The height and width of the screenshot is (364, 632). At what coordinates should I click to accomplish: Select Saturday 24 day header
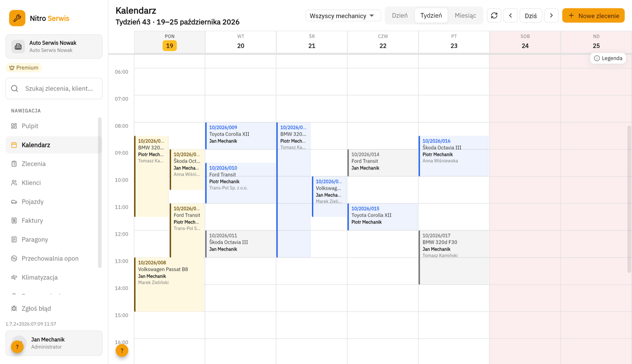(525, 42)
